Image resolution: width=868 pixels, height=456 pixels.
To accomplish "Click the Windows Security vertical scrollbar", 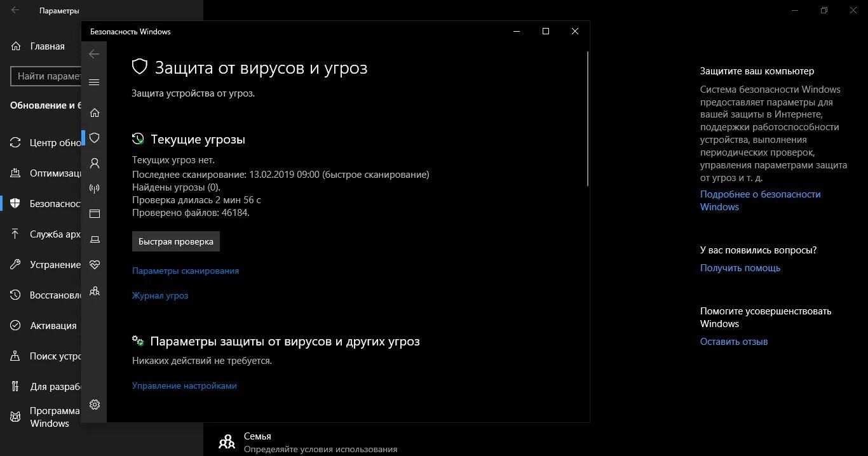I will (x=588, y=119).
